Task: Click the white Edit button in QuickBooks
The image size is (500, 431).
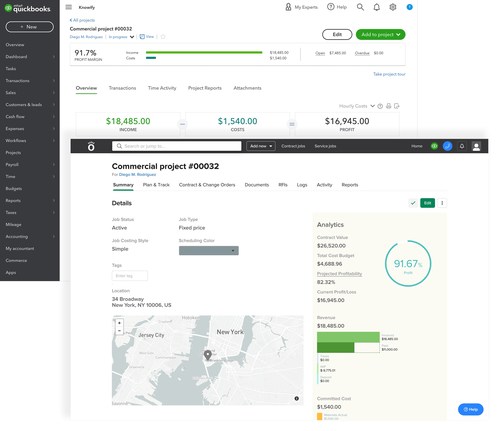Action: (x=337, y=34)
